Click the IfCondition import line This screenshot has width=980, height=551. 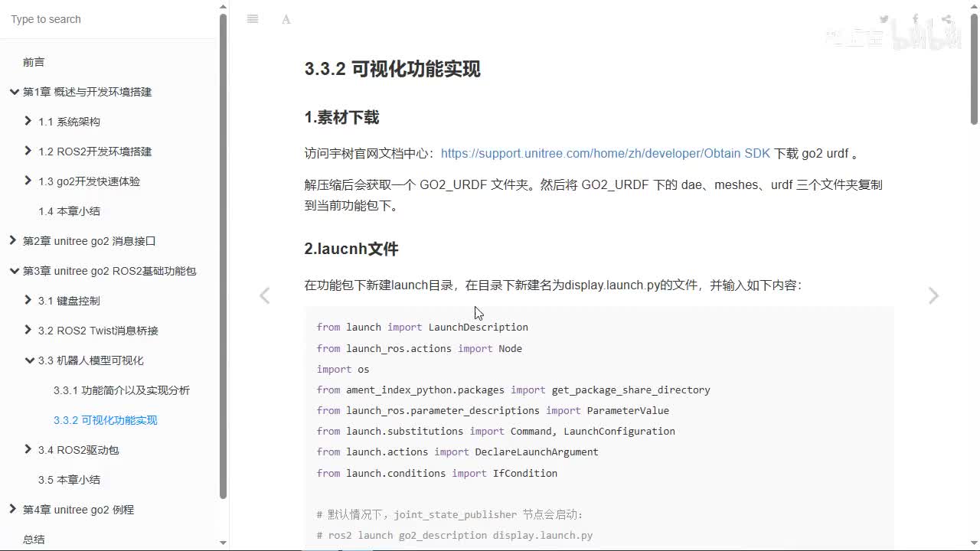click(x=437, y=473)
